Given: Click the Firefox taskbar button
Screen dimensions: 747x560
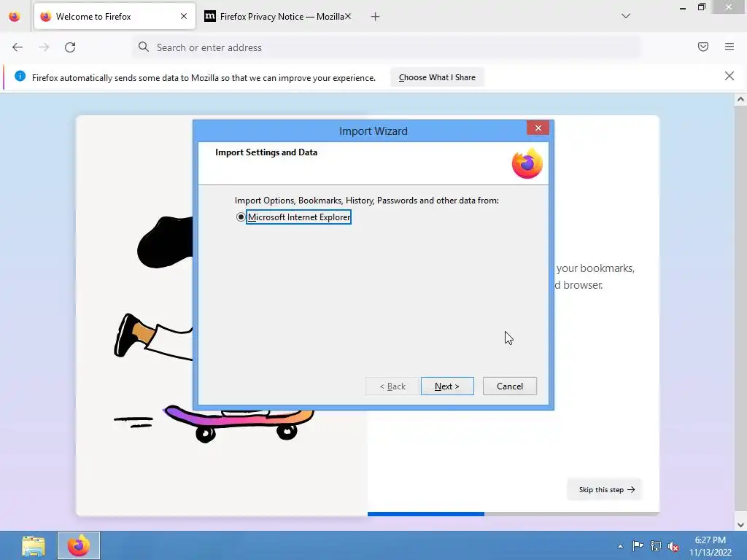Looking at the screenshot, I should pyautogui.click(x=79, y=545).
